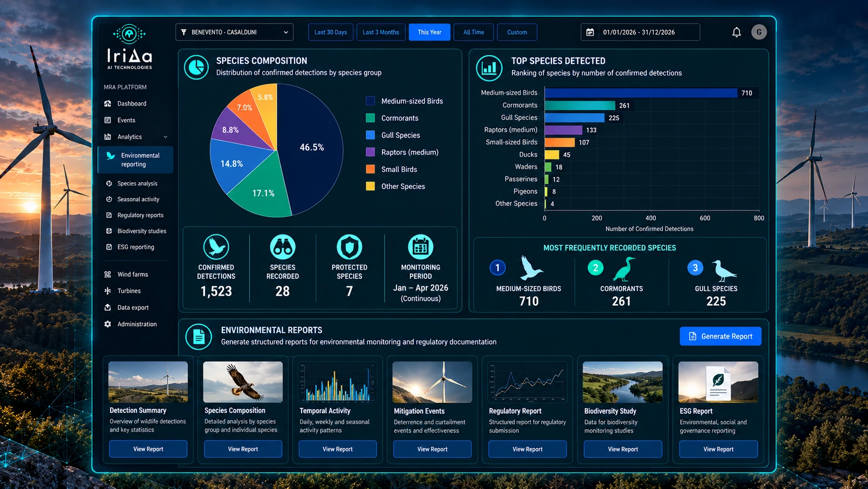View the Mitigation Events report

point(432,449)
